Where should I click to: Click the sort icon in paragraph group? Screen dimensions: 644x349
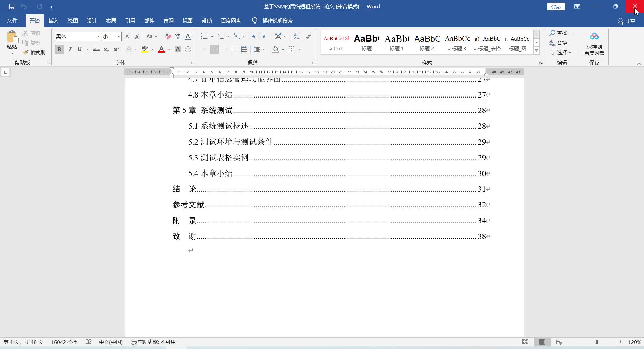click(x=296, y=36)
